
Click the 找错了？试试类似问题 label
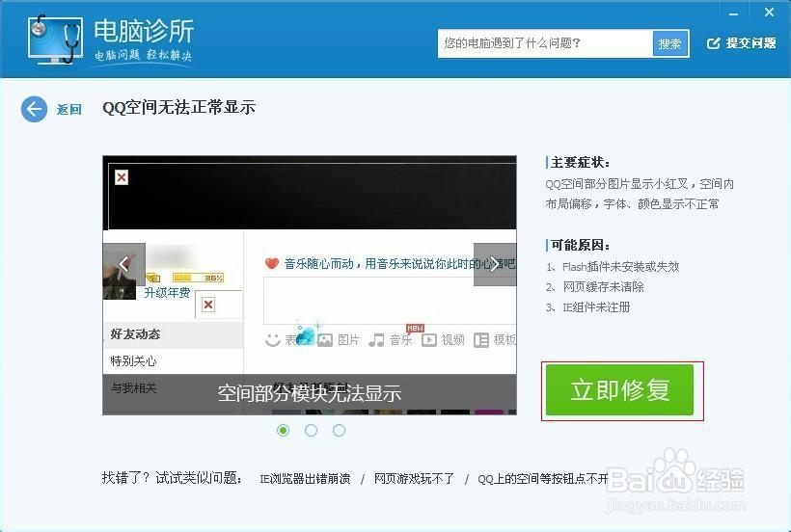point(173,478)
